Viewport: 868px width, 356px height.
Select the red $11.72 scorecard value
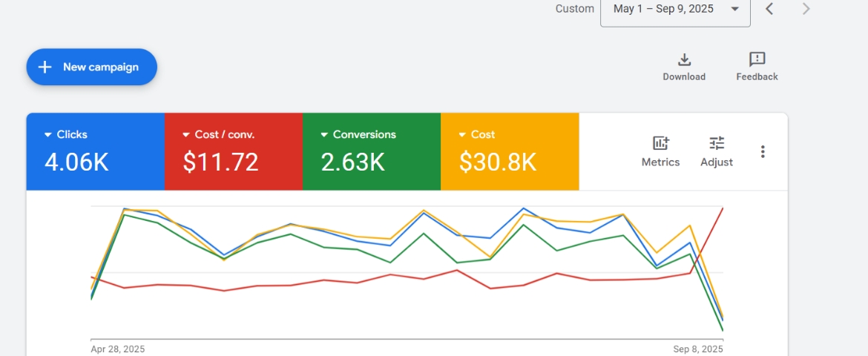click(220, 162)
